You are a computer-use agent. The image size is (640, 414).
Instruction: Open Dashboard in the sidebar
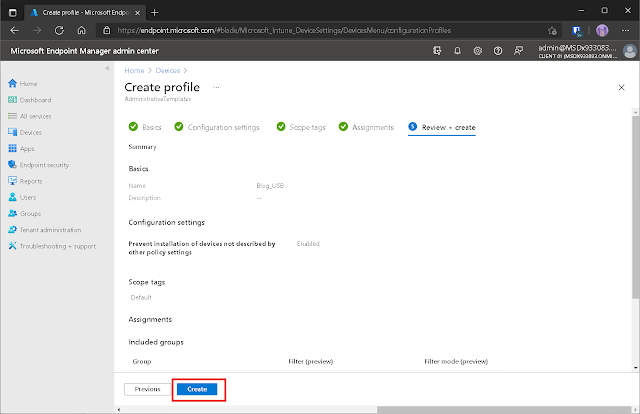(x=30, y=100)
